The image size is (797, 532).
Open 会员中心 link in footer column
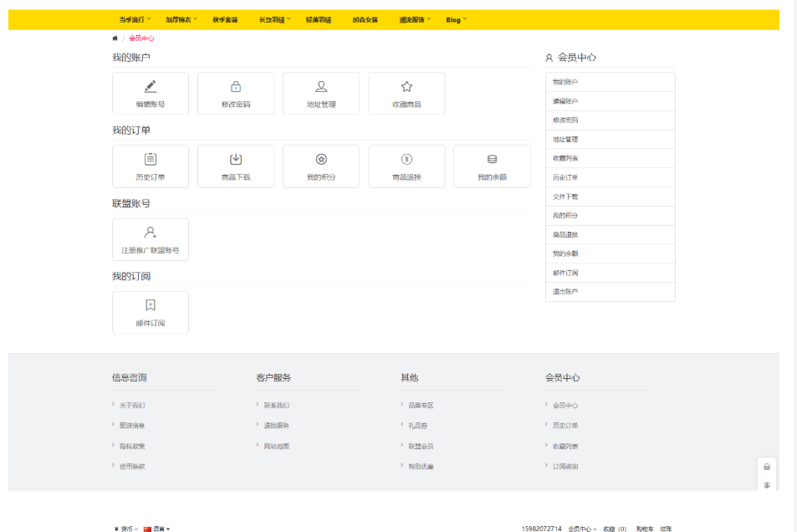pyautogui.click(x=565, y=406)
